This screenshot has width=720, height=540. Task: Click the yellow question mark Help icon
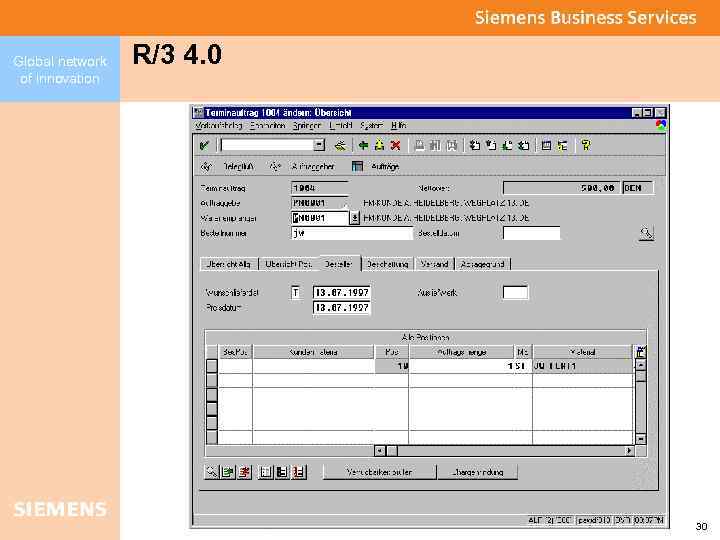pyautogui.click(x=585, y=146)
